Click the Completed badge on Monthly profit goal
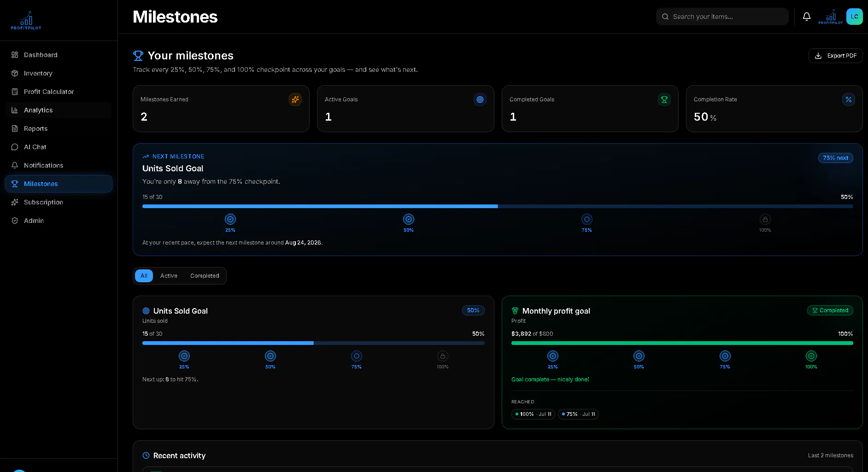 pos(830,310)
